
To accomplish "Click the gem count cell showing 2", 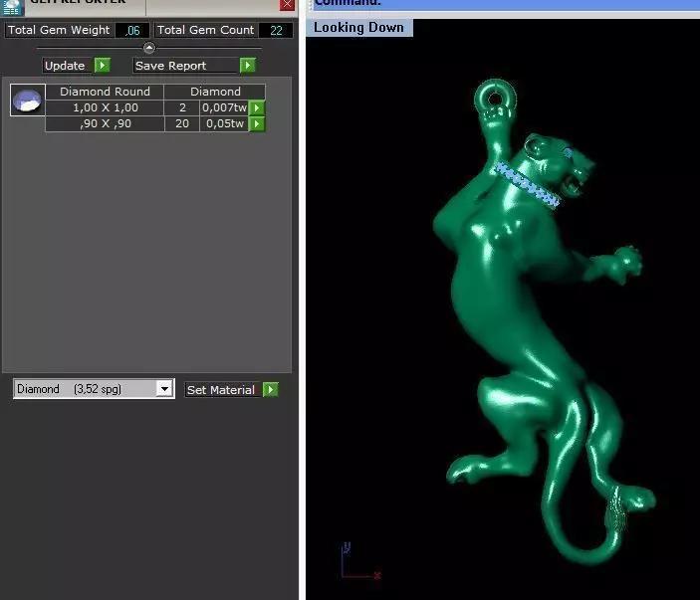I will click(182, 107).
